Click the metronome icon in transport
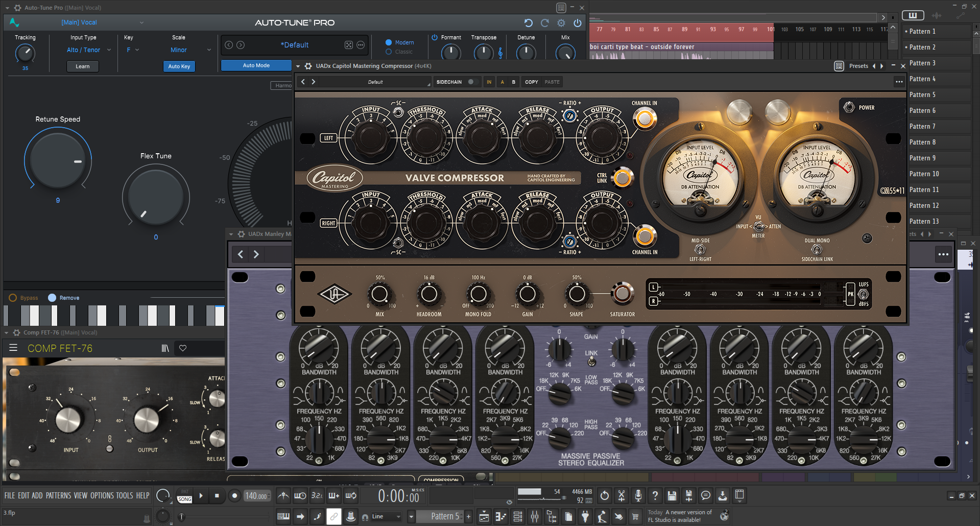The width and height of the screenshot is (980, 526). (283, 495)
